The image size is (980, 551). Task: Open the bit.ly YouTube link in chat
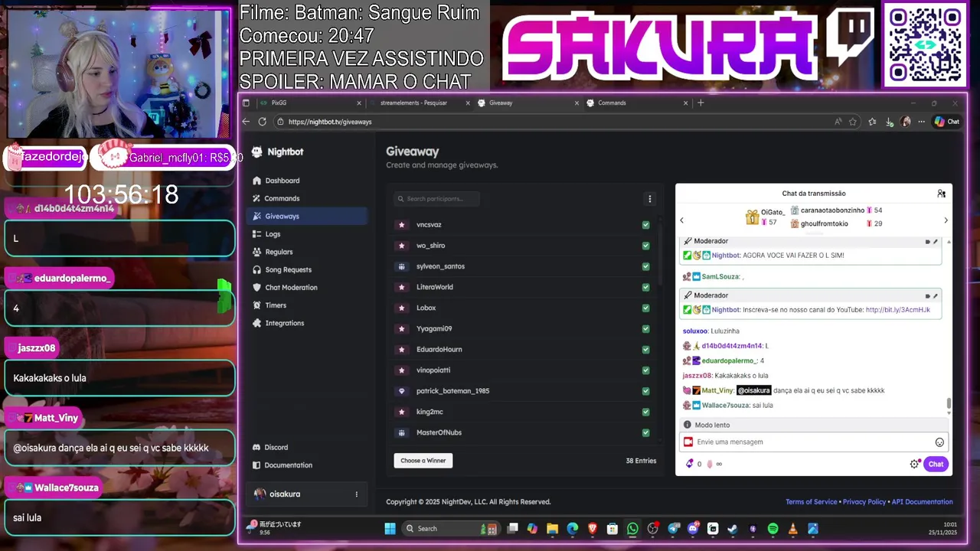897,310
